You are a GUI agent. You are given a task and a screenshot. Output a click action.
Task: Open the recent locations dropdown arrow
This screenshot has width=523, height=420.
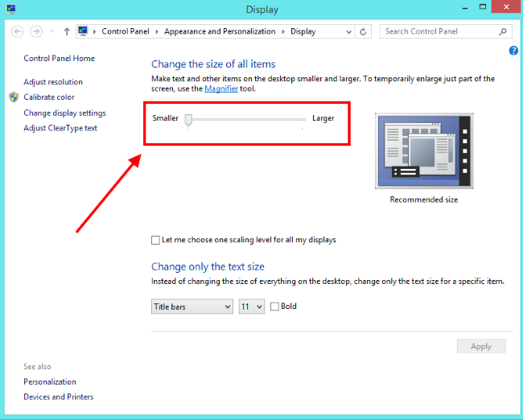(x=52, y=31)
